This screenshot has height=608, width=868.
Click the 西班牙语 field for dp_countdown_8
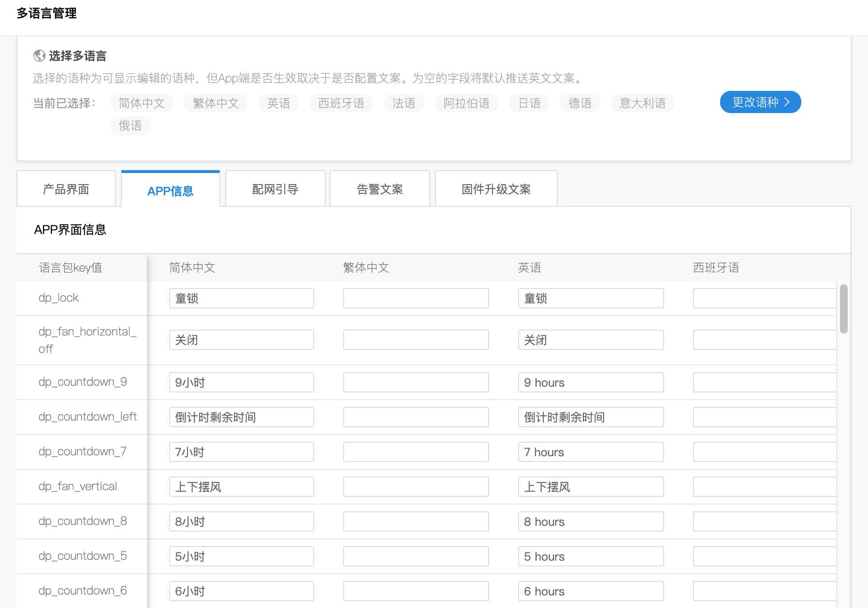click(765, 521)
